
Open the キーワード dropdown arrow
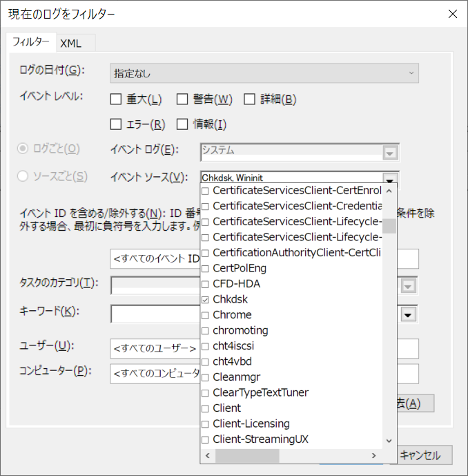408,314
